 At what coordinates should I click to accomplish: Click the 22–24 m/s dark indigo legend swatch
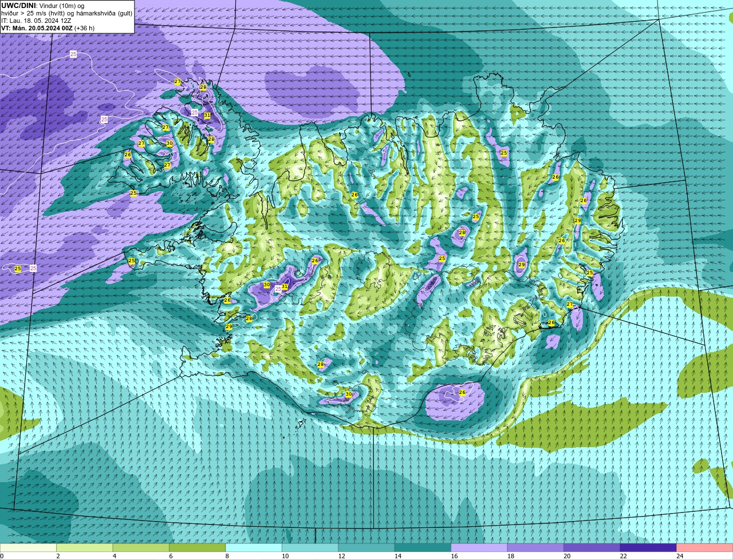pos(648,547)
